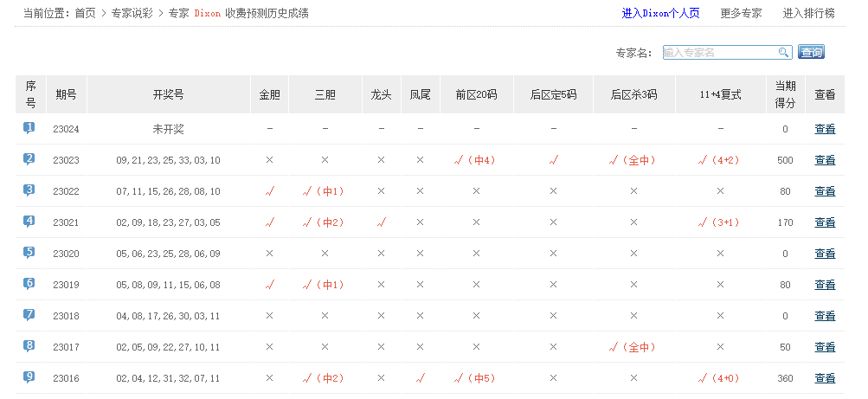Open the 进入Dixon个人页 link

pyautogui.click(x=660, y=13)
